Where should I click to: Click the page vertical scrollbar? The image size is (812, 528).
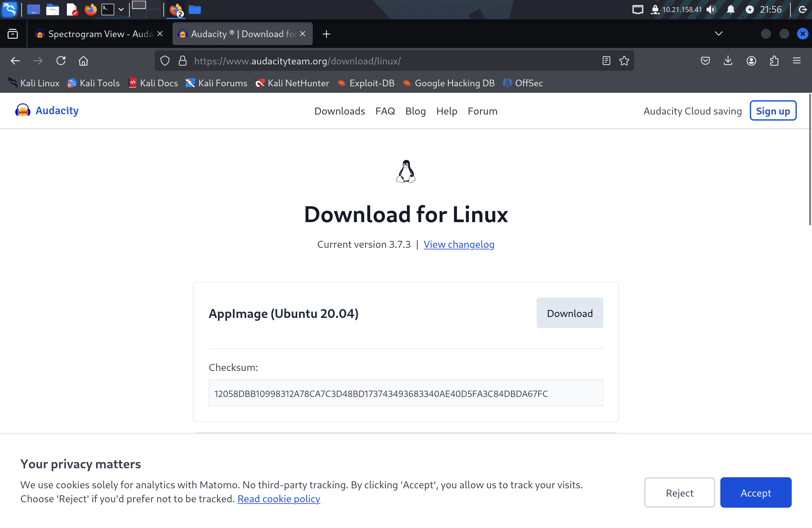click(x=809, y=159)
